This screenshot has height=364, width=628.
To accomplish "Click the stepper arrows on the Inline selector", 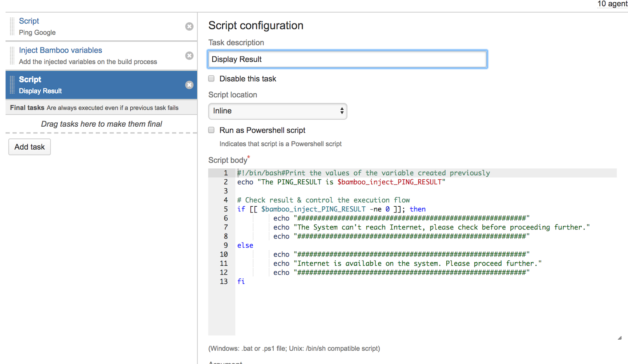I will 341,111.
